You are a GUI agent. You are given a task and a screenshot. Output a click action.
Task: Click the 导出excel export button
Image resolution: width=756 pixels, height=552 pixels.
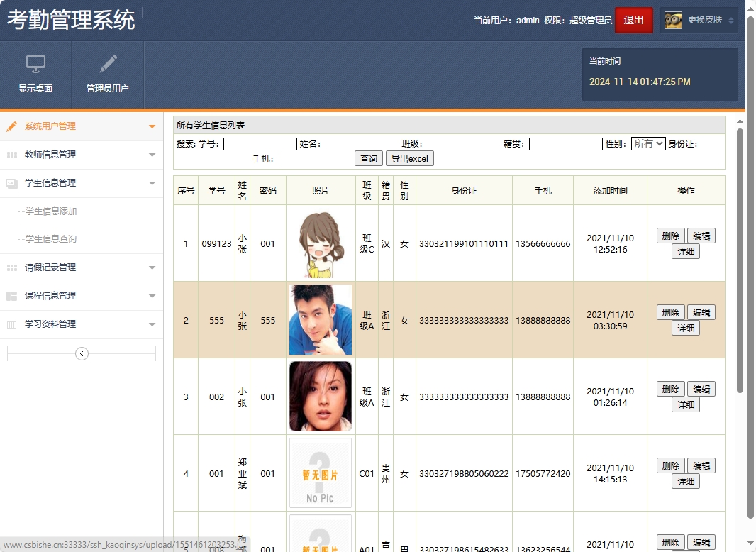point(410,158)
